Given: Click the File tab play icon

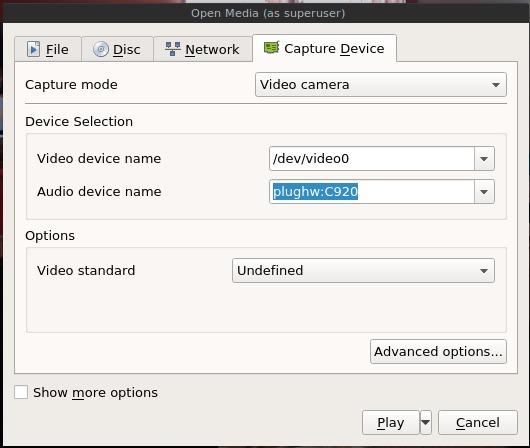Looking at the screenshot, I should 33,49.
